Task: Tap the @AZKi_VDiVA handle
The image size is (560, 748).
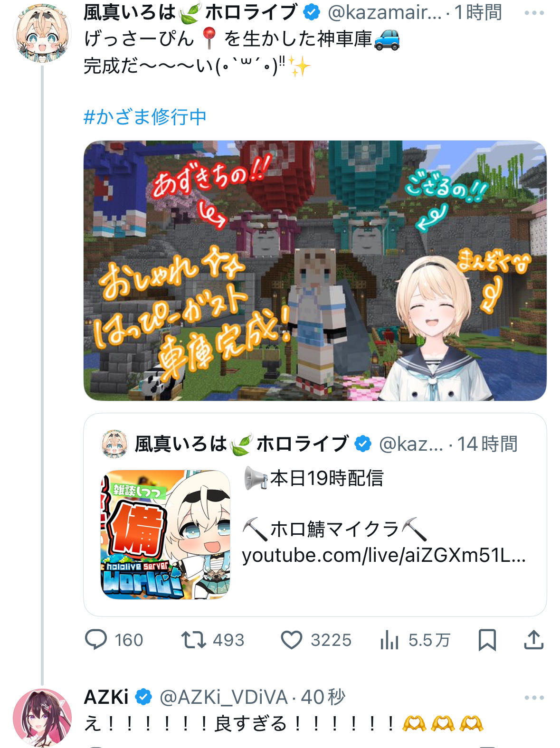Action: [x=224, y=697]
